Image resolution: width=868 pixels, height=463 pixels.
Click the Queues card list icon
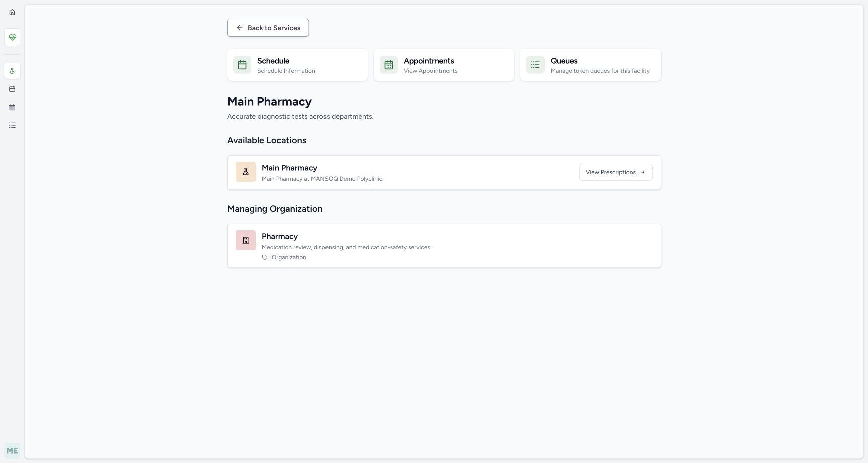tap(535, 65)
